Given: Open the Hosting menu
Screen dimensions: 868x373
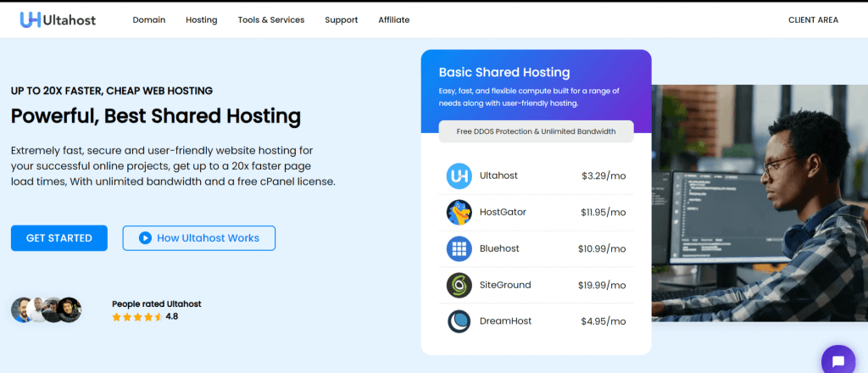Looking at the screenshot, I should pos(202,20).
